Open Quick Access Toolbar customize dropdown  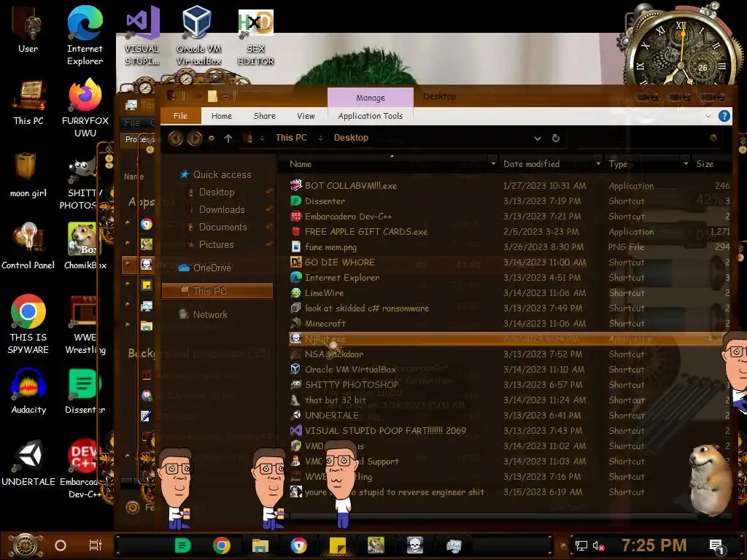point(226,97)
